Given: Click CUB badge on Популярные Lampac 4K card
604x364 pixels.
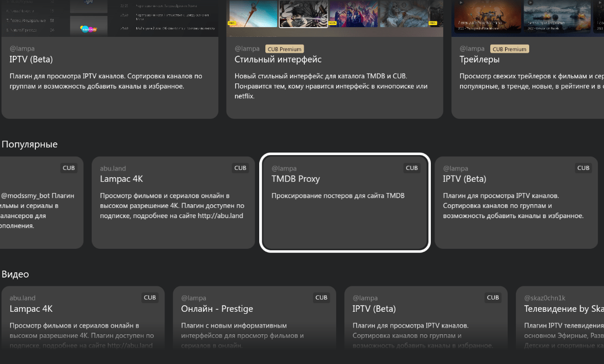Looking at the screenshot, I should pyautogui.click(x=240, y=168).
